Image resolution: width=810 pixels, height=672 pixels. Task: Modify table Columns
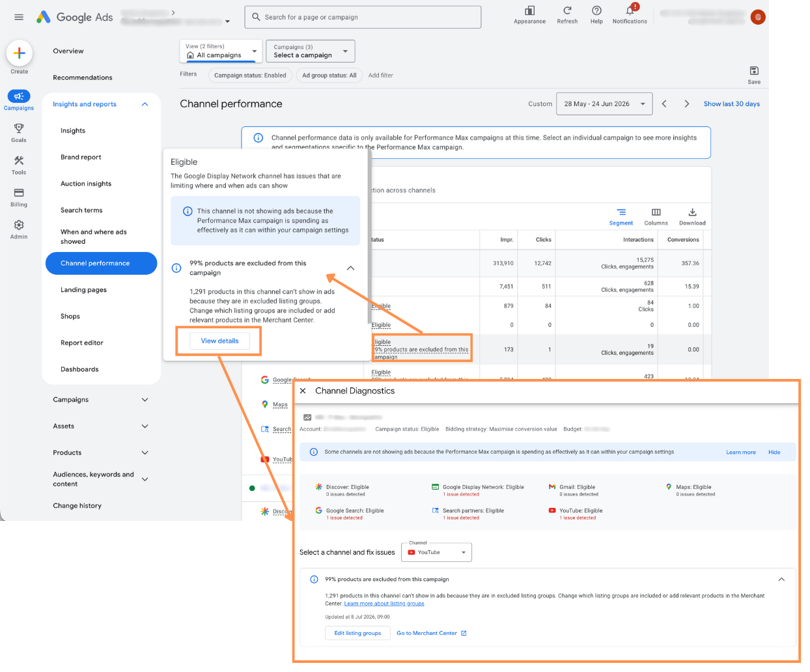click(656, 217)
